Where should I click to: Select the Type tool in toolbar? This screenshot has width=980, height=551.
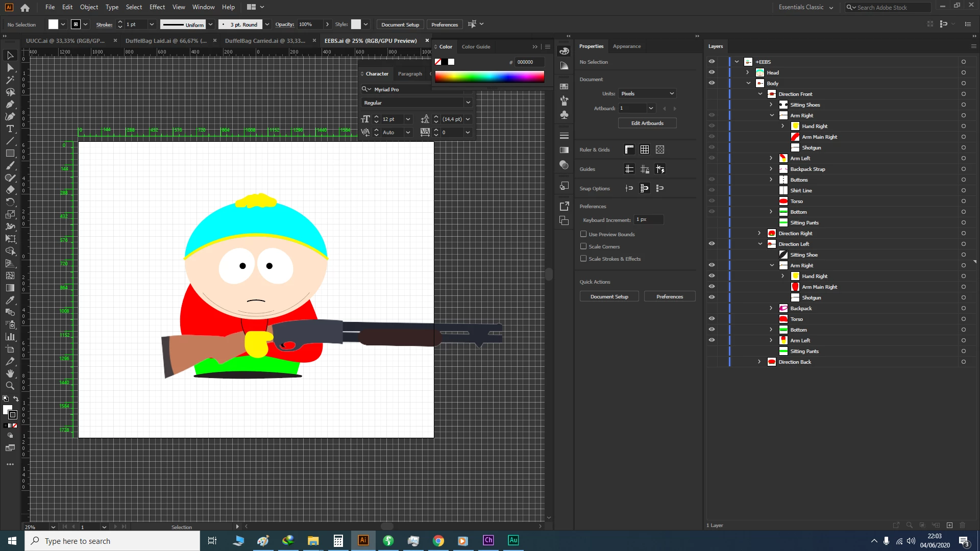tap(10, 129)
